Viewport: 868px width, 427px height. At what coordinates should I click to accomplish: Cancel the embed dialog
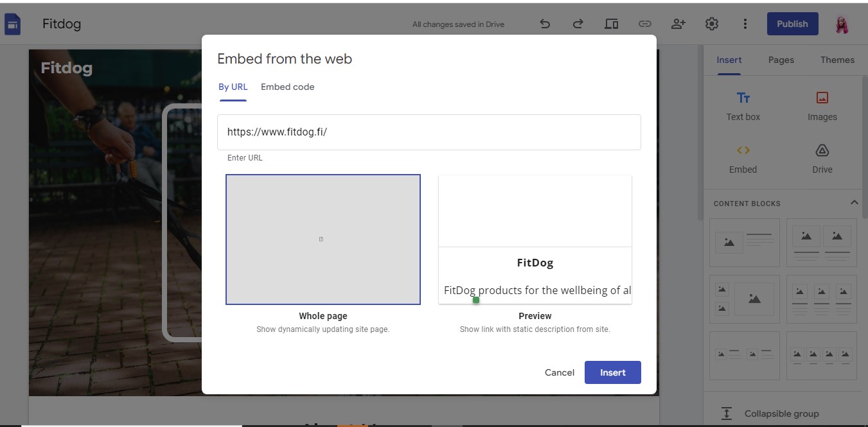point(560,372)
